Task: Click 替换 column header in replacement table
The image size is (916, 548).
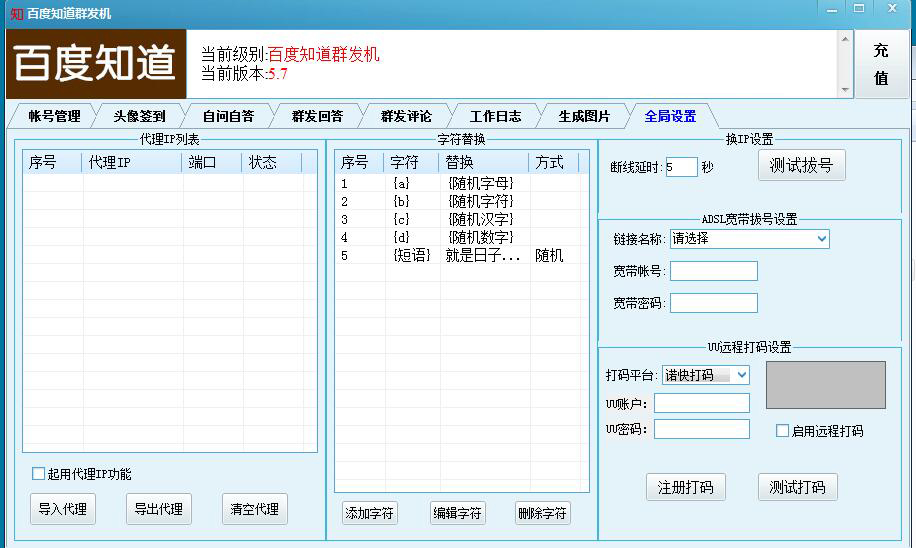Action: click(x=484, y=162)
